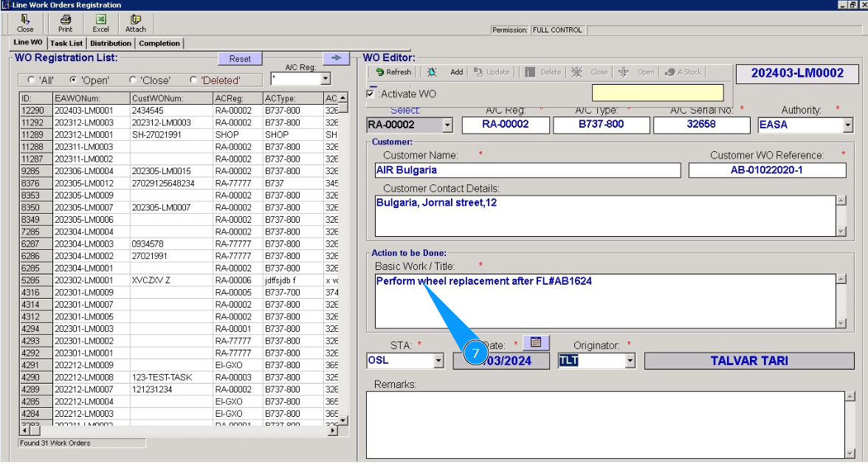Click the Add work order icon
Viewport: 868px width, 464px height.
point(433,72)
